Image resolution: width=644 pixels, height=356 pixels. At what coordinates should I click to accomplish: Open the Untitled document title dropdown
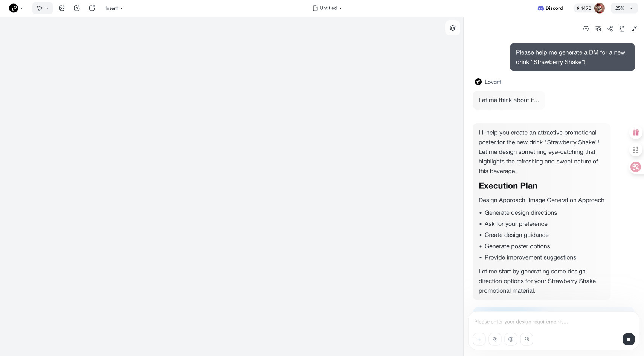pyautogui.click(x=327, y=8)
